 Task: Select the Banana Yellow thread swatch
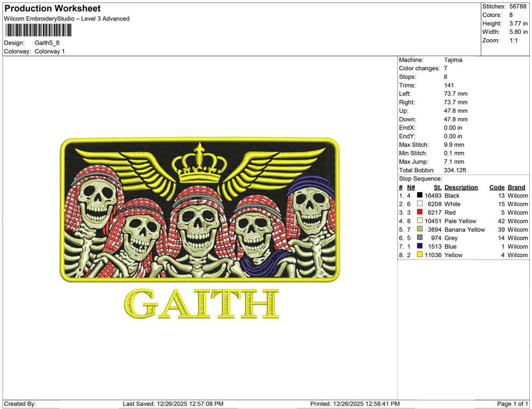click(419, 229)
